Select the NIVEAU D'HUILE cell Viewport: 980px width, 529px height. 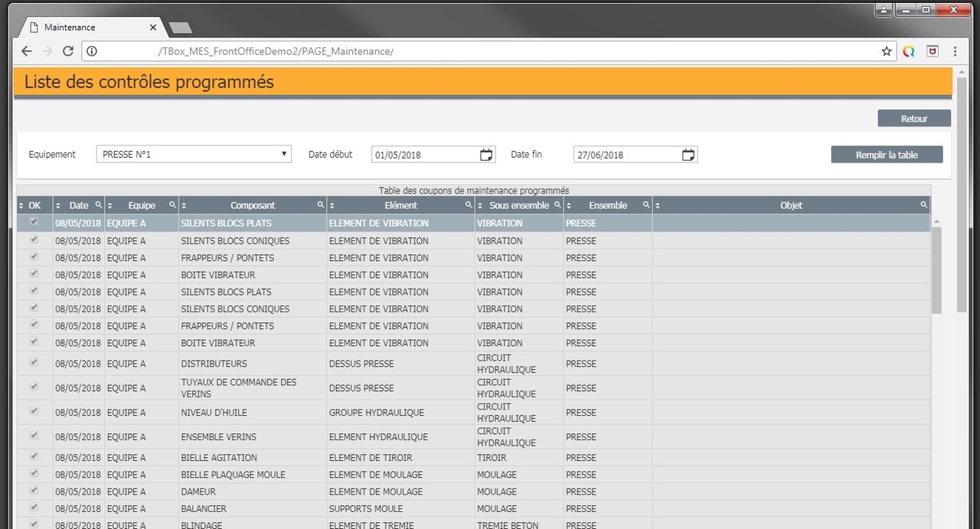tap(253, 413)
